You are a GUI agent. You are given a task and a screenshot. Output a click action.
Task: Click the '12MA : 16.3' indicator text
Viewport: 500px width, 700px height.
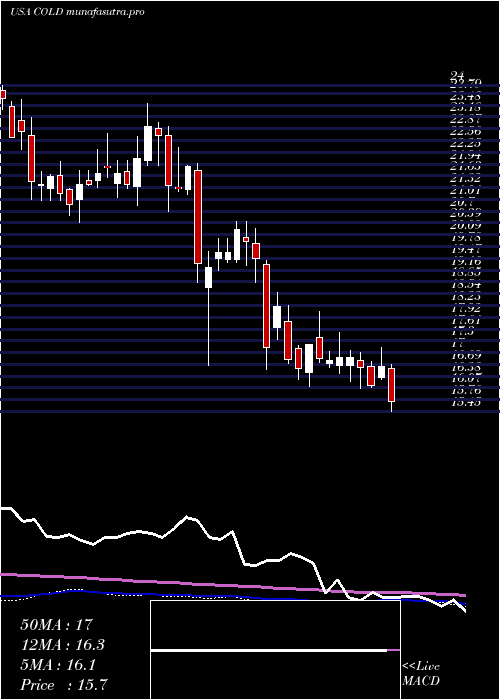pyautogui.click(x=64, y=645)
